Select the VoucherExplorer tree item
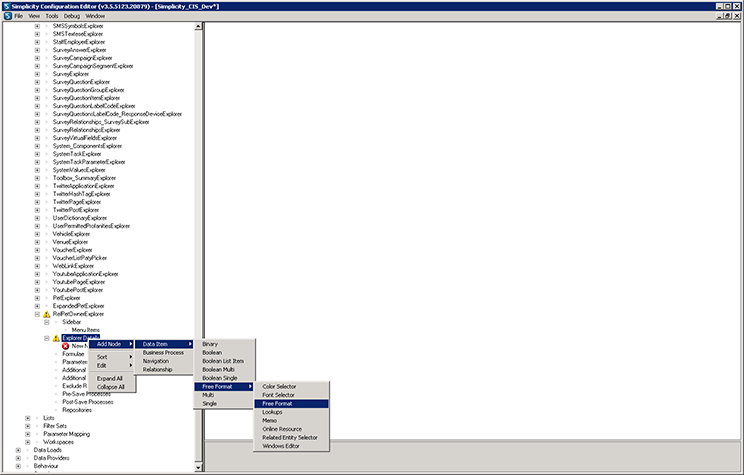This screenshot has height=475, width=744. (x=72, y=250)
